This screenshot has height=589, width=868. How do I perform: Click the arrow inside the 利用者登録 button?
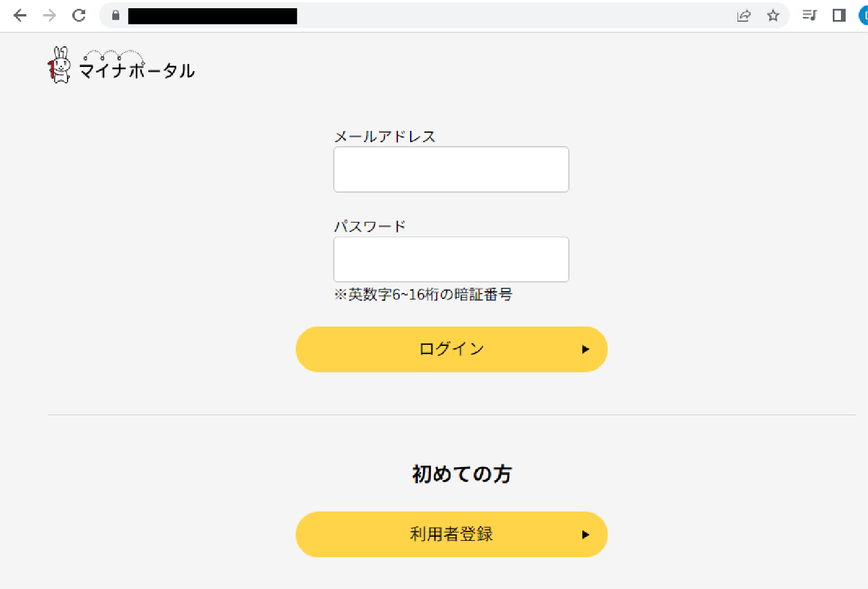pos(585,534)
